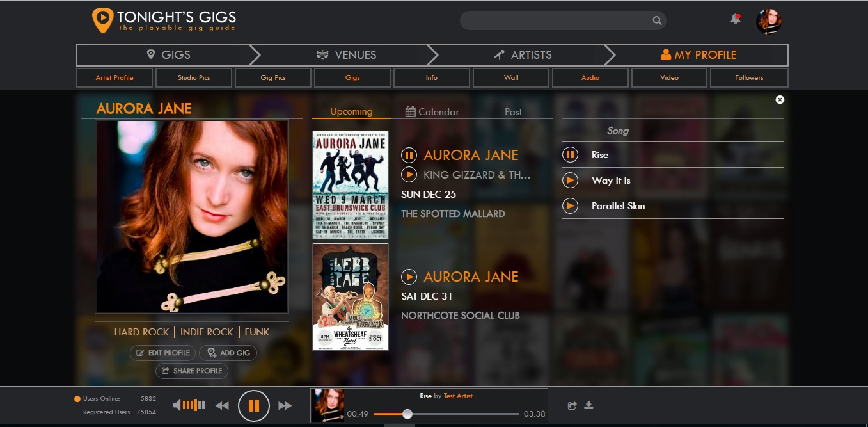868x427 pixels.
Task: Open the user avatar in header
Action: [769, 21]
